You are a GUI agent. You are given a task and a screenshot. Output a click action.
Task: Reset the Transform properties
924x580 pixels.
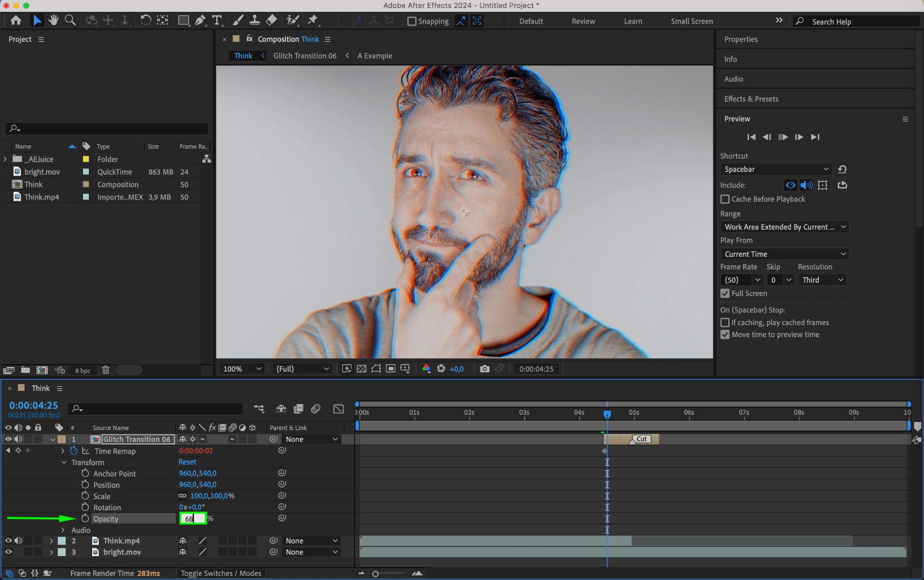pyautogui.click(x=187, y=462)
